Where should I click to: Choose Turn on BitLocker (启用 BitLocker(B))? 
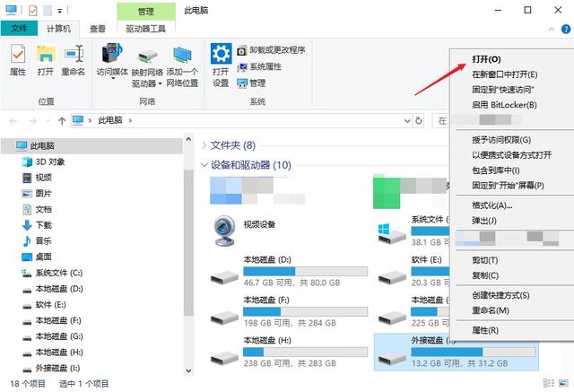point(504,105)
